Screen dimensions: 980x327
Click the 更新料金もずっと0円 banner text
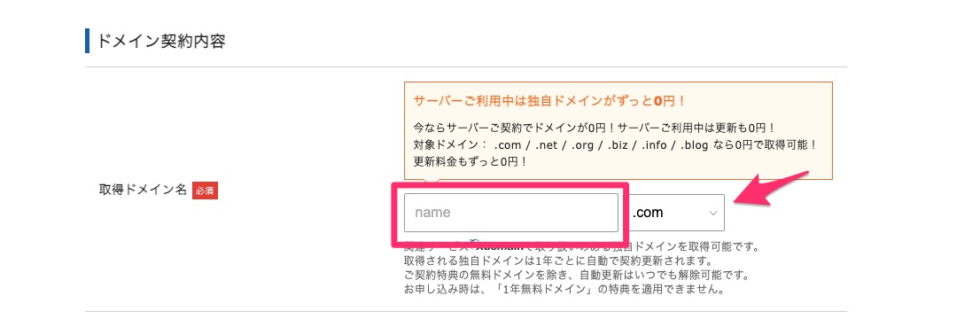pyautogui.click(x=471, y=161)
